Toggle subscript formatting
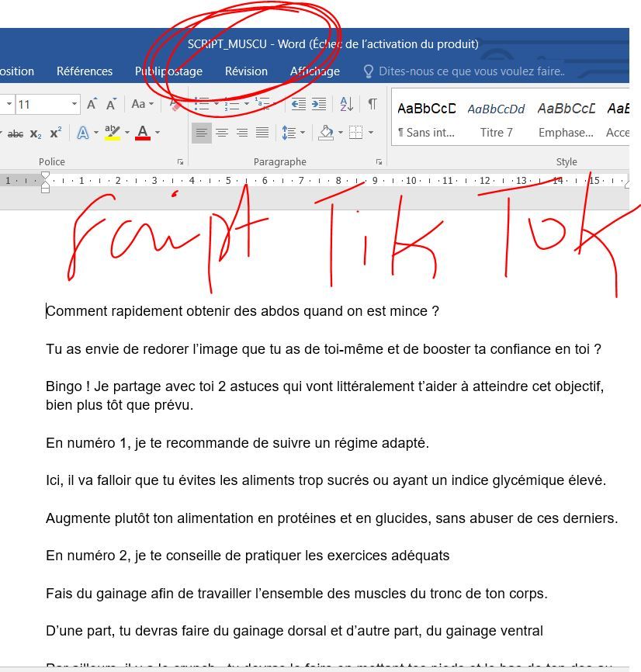 coord(36,133)
